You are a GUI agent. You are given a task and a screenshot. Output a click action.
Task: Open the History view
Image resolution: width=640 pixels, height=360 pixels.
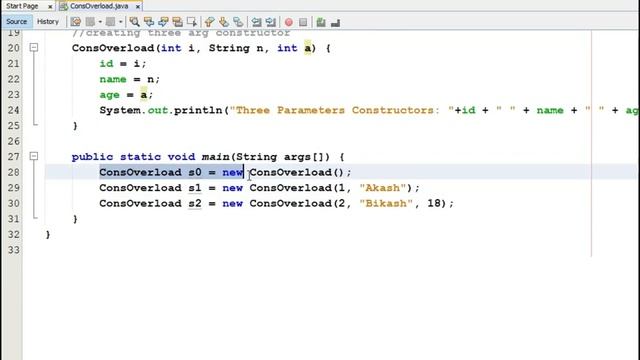pyautogui.click(x=48, y=22)
